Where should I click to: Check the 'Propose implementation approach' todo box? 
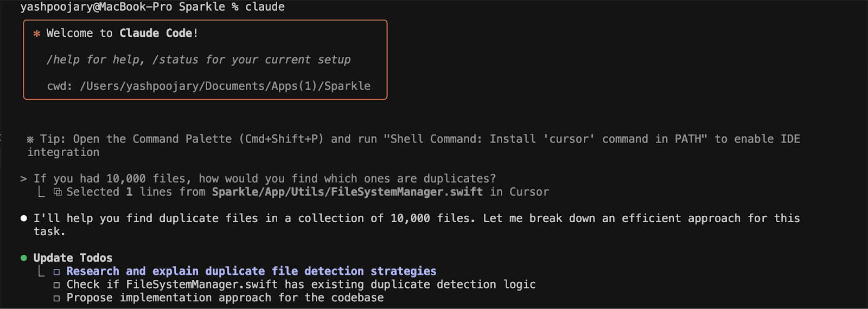coord(56,298)
